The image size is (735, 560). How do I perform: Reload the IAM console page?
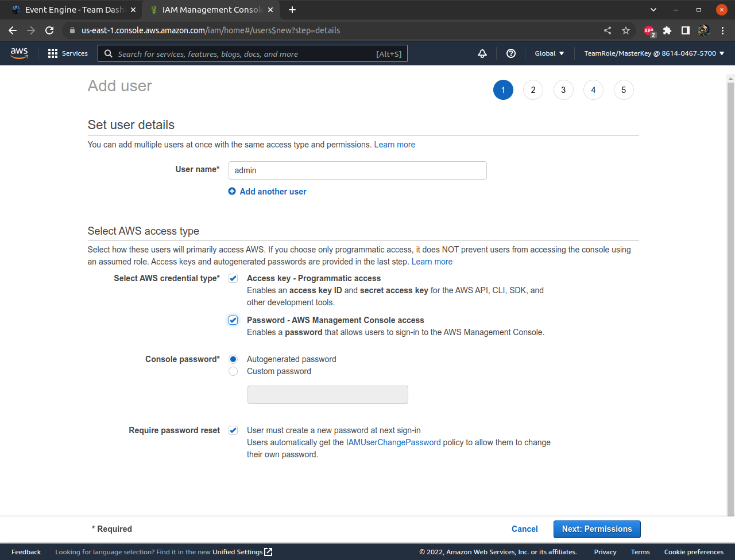(x=49, y=30)
